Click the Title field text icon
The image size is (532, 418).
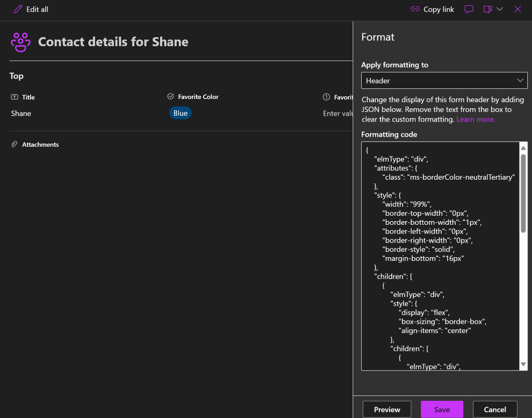[x=15, y=97]
